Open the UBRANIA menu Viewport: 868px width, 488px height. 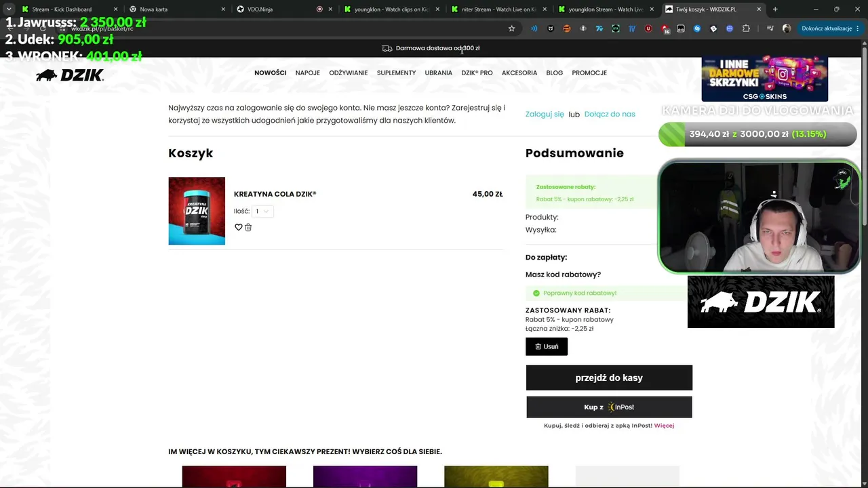click(x=439, y=73)
